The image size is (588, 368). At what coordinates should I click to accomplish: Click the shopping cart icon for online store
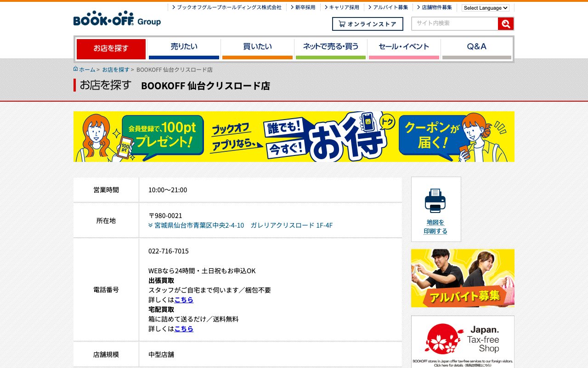[x=342, y=24]
